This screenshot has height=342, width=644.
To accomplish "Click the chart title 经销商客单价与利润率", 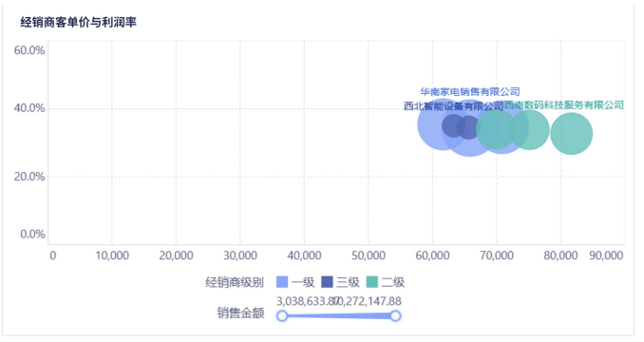I will 79,22.
